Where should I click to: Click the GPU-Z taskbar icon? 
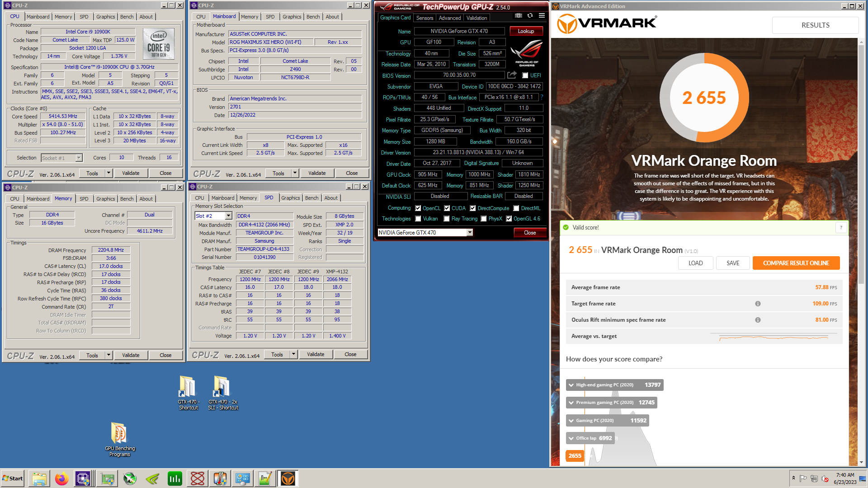tap(107, 479)
